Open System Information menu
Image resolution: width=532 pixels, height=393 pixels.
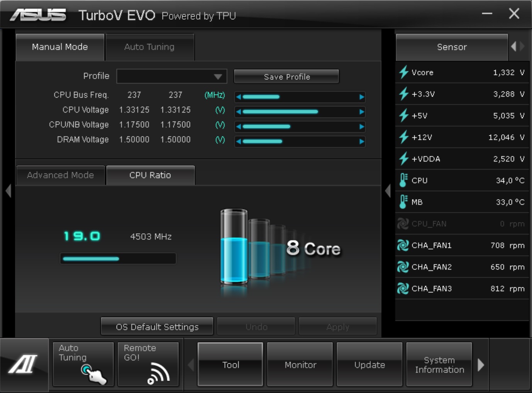pos(439,364)
